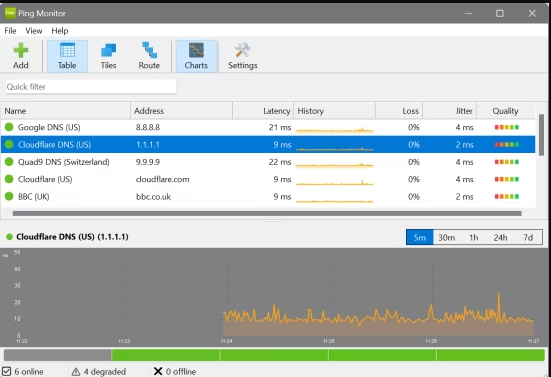Click Quad9 DNS history sparkline
The image size is (551, 377).
coord(335,164)
